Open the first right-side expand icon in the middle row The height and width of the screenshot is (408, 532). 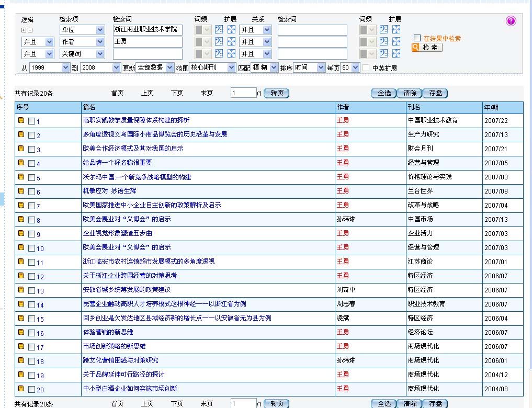pos(384,41)
